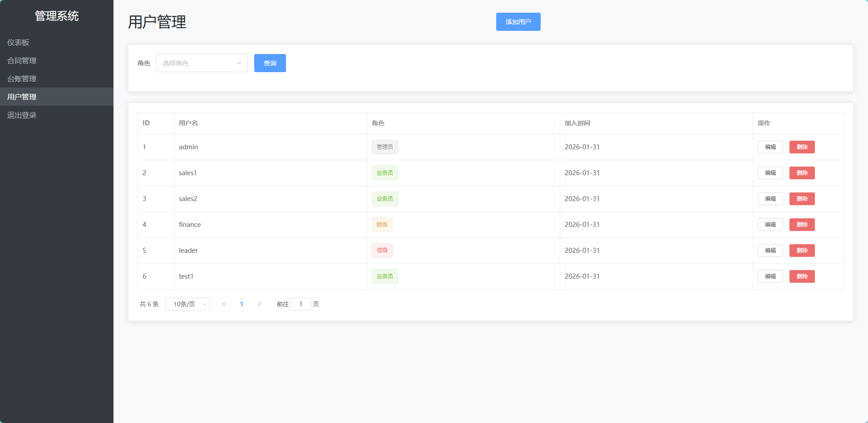Edit the sales2 user row
This screenshot has height=423, width=868.
pos(770,199)
